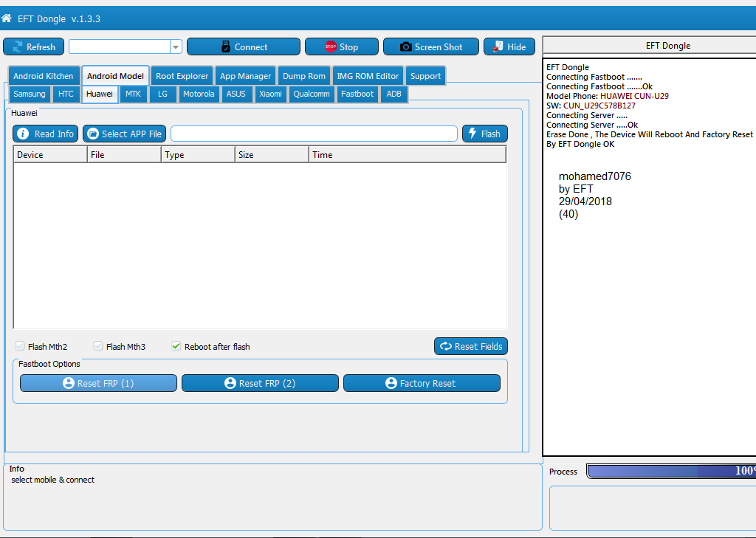Open the IMG ROM Editor tab

[x=368, y=76]
